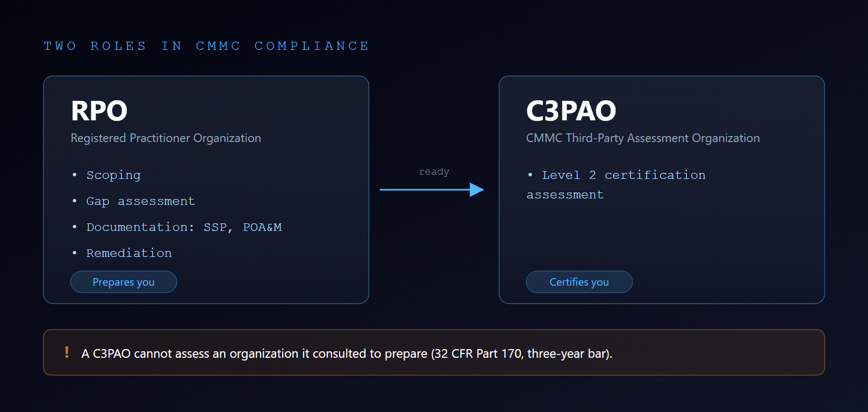
Task: Click the 'ready' label above arrow
Action: 434,172
